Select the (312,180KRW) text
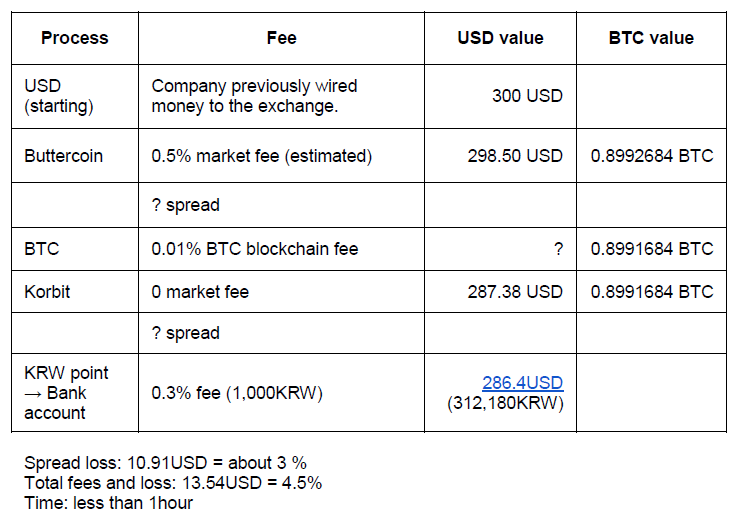 [x=506, y=403]
